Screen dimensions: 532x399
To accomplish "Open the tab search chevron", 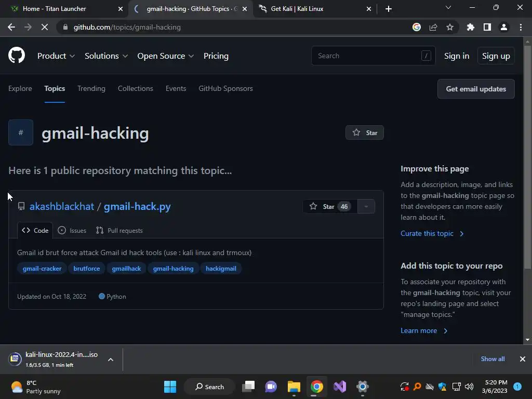I will click(448, 7).
